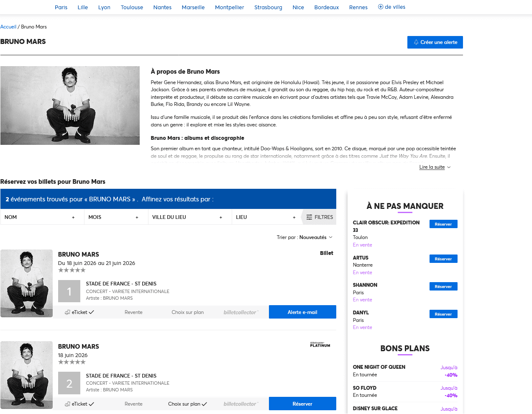Click the eTicket icon on the second event

66,404
